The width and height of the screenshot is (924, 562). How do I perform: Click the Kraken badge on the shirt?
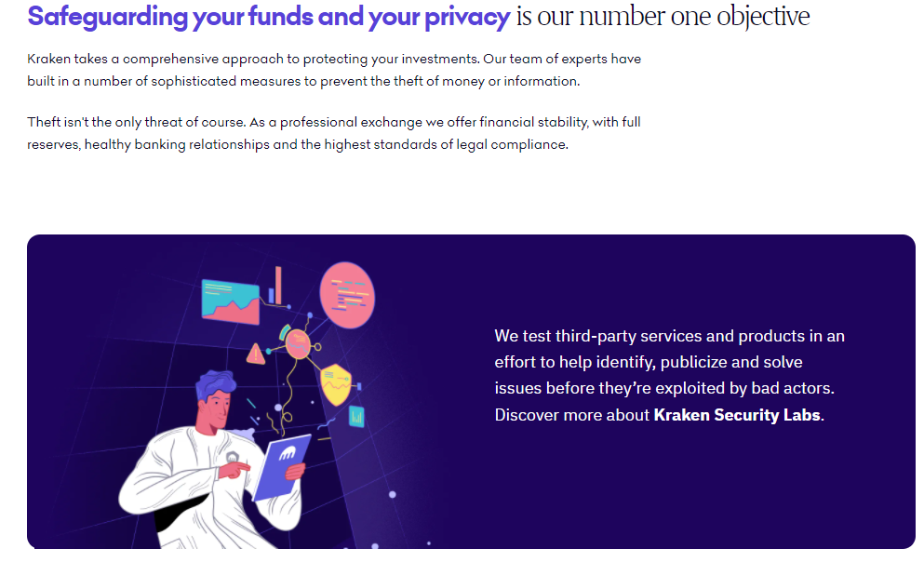233,457
